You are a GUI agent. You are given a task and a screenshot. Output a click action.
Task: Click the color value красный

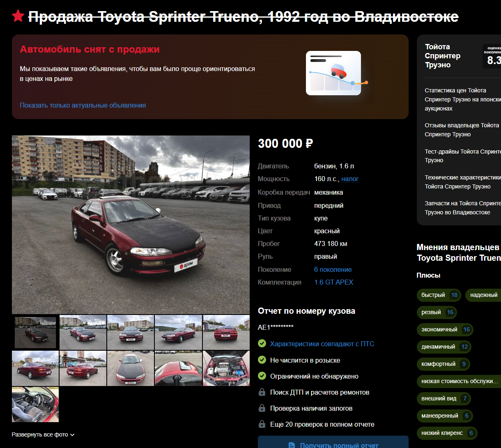[327, 231]
